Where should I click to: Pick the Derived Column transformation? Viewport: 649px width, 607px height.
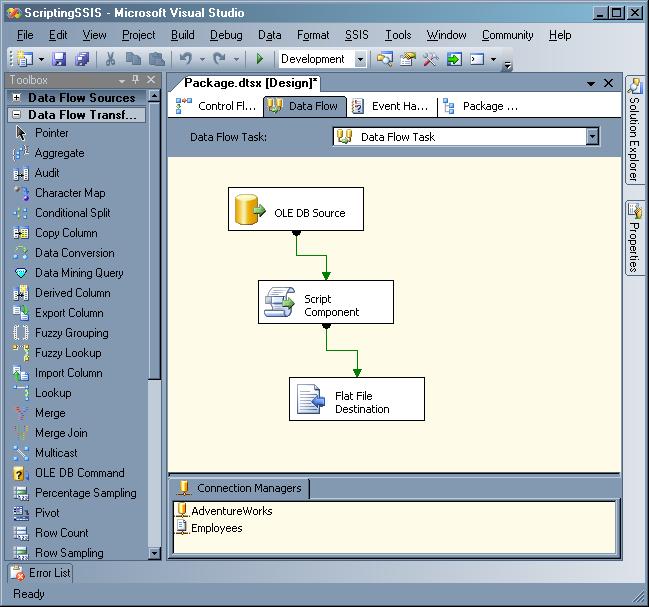tap(72, 293)
